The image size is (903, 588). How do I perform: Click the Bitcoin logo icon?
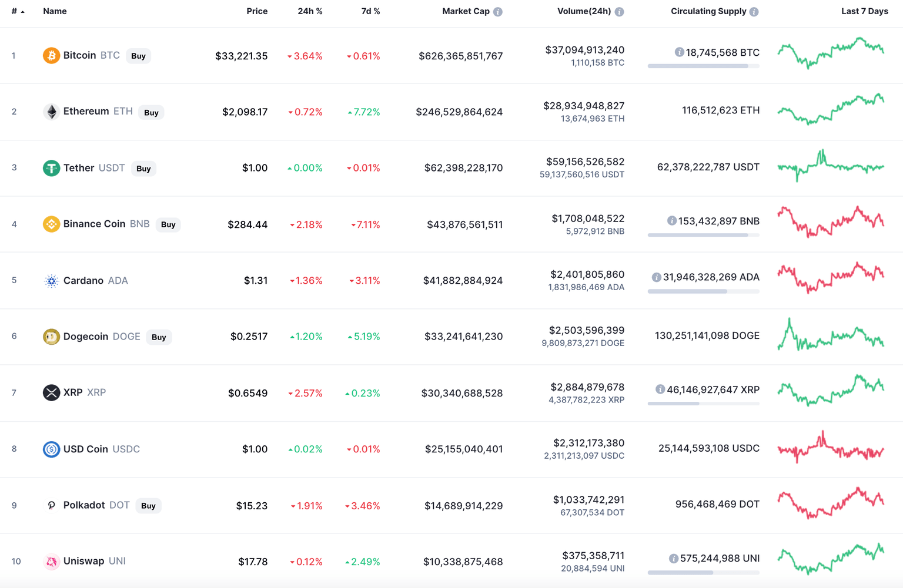[52, 56]
